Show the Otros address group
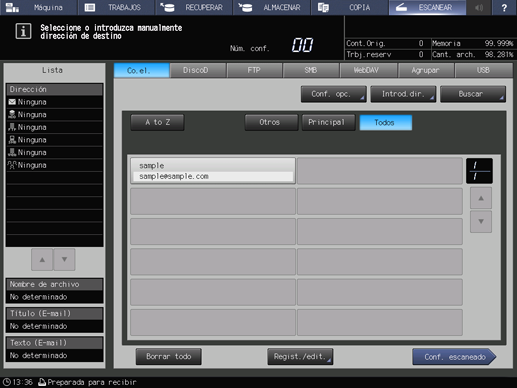Viewport: 517px width, 388px height. (x=271, y=122)
